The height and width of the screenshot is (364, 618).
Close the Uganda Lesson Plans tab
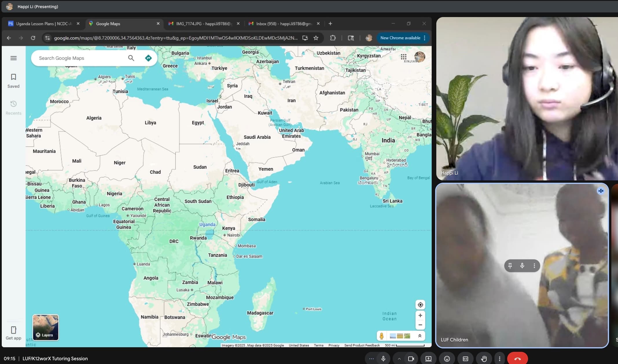pos(78,24)
